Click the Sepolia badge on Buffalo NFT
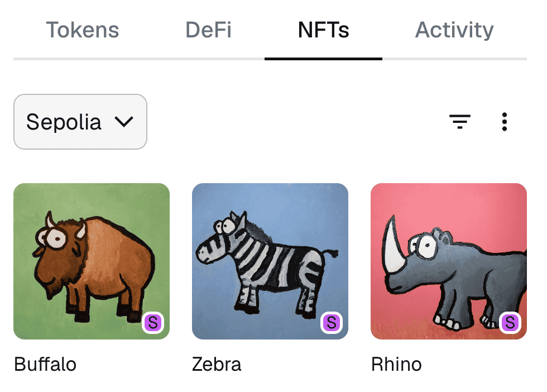The image size is (547, 392). [x=153, y=323]
